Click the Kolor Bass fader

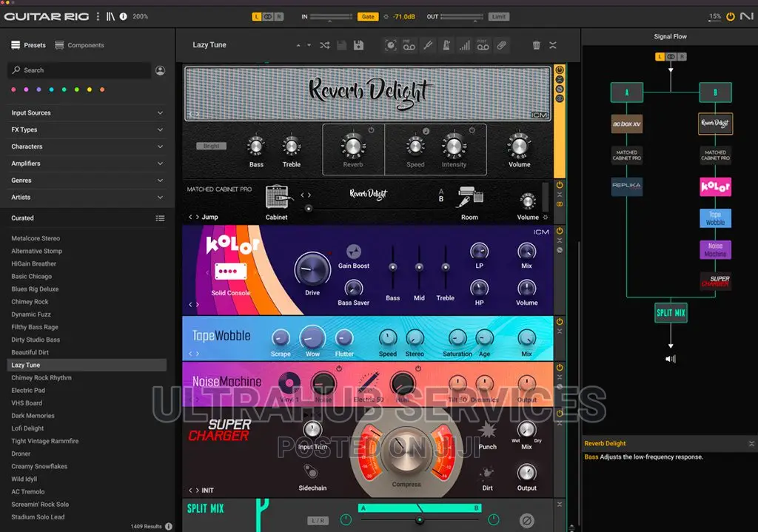(392, 267)
